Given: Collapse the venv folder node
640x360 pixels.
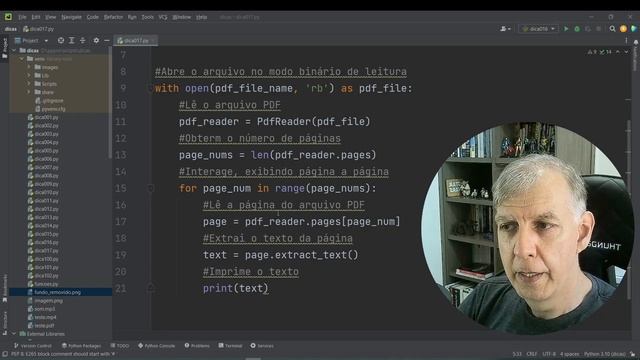Looking at the screenshot, I should coord(22,59).
